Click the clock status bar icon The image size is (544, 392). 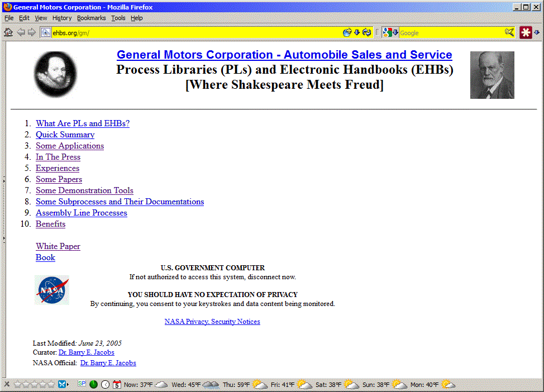tap(105, 384)
